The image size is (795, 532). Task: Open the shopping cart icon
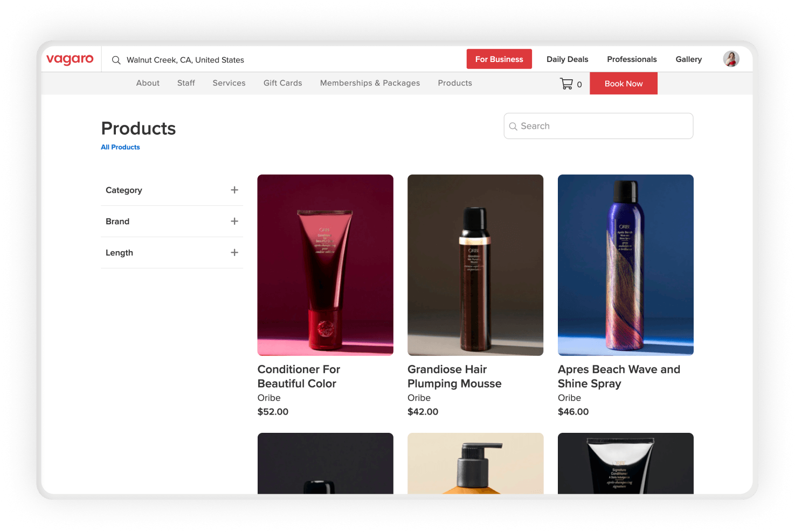click(566, 84)
